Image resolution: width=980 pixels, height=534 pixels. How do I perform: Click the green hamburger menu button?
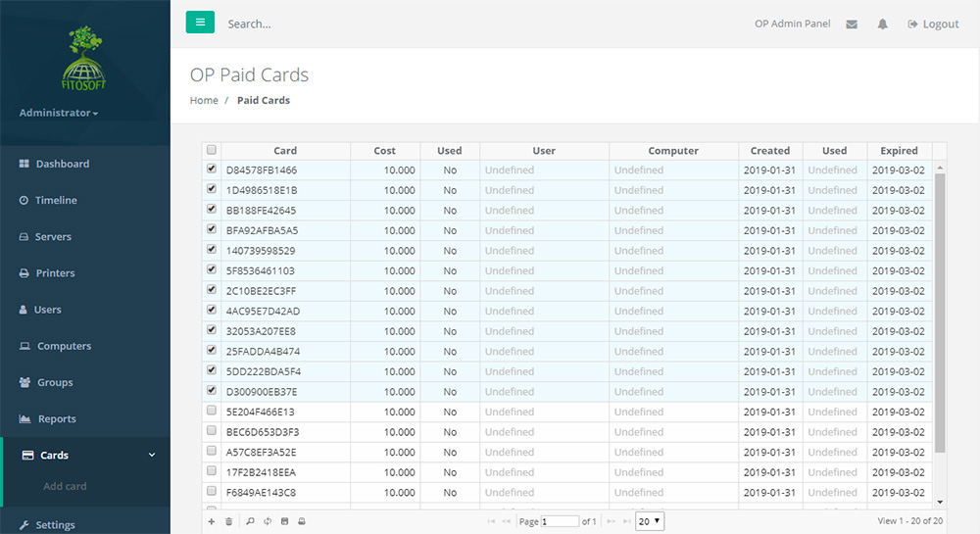coord(200,23)
